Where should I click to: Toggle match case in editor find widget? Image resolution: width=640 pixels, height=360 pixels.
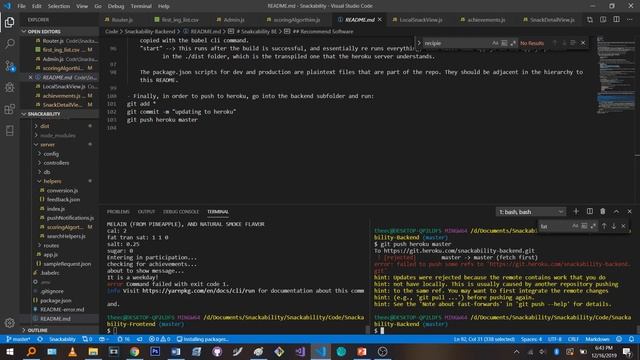pos(495,43)
